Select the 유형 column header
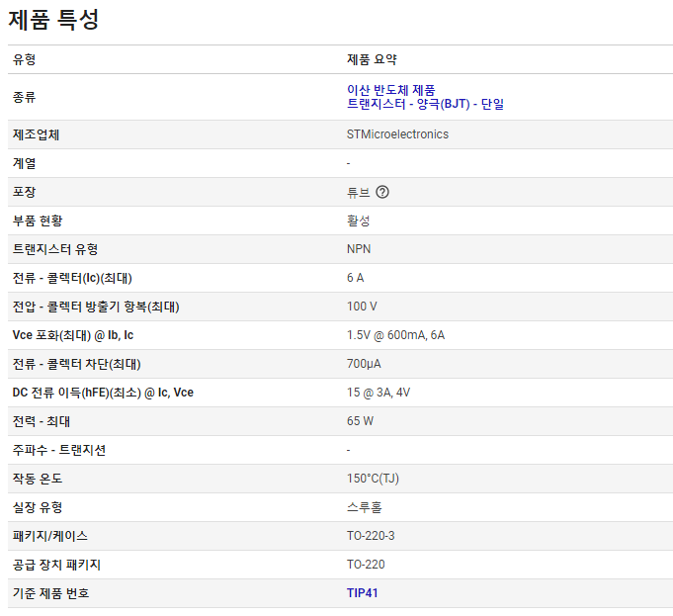This screenshot has width=673, height=616. 24,59
